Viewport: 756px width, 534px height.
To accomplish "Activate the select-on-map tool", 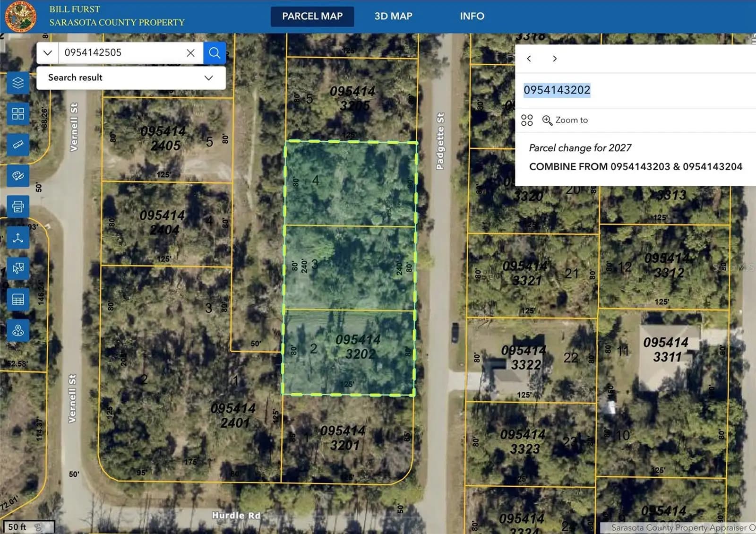I will (18, 268).
